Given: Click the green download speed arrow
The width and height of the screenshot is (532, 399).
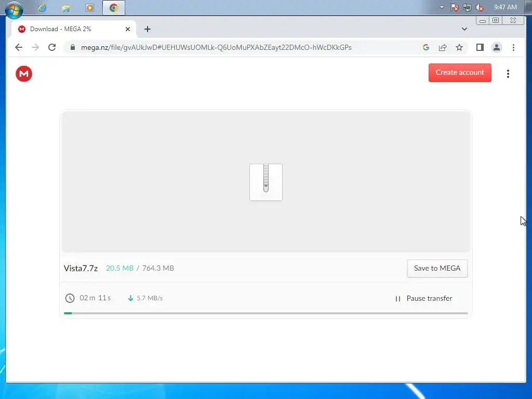Looking at the screenshot, I should 130,298.
